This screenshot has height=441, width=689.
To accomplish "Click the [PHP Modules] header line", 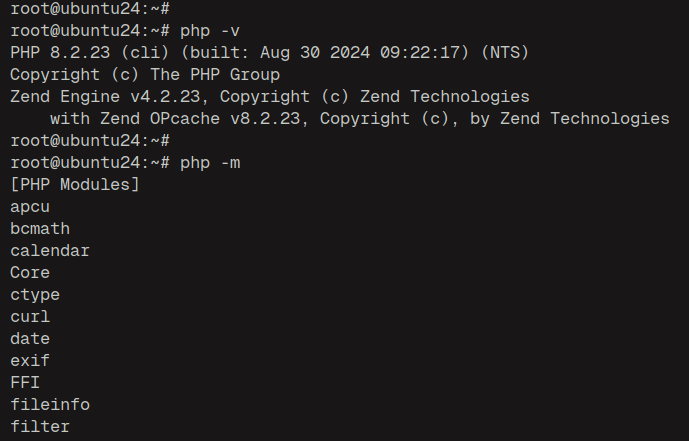I will 75,184.
